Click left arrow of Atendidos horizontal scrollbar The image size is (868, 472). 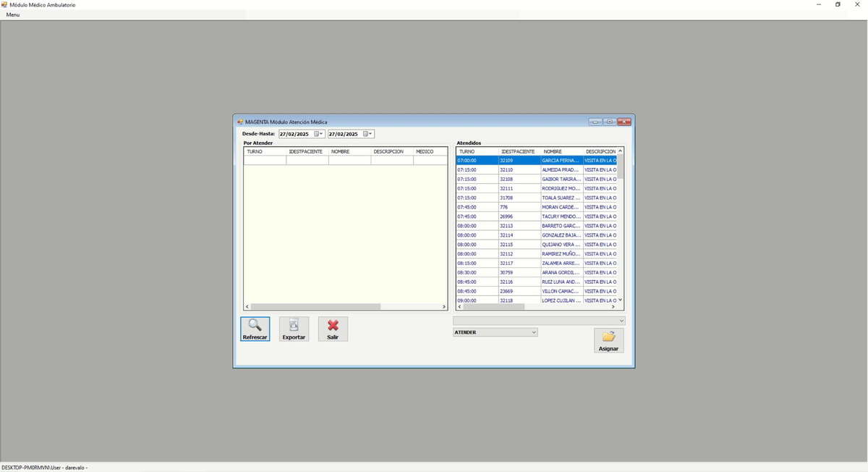(x=460, y=307)
